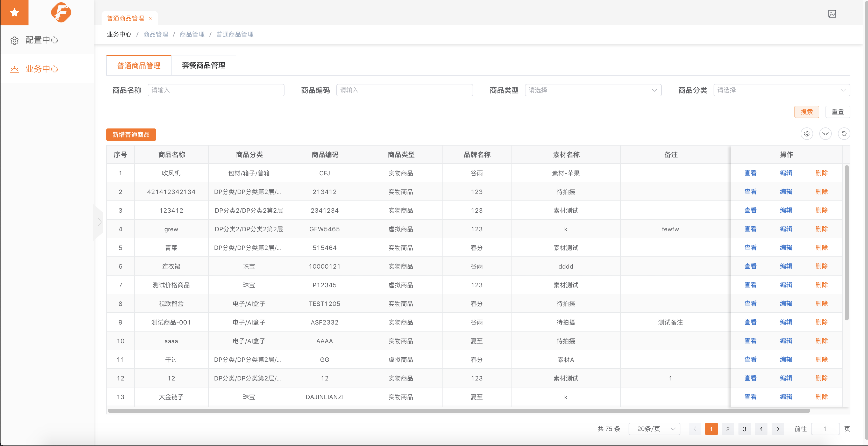Go to previous page arrow

click(x=694, y=429)
